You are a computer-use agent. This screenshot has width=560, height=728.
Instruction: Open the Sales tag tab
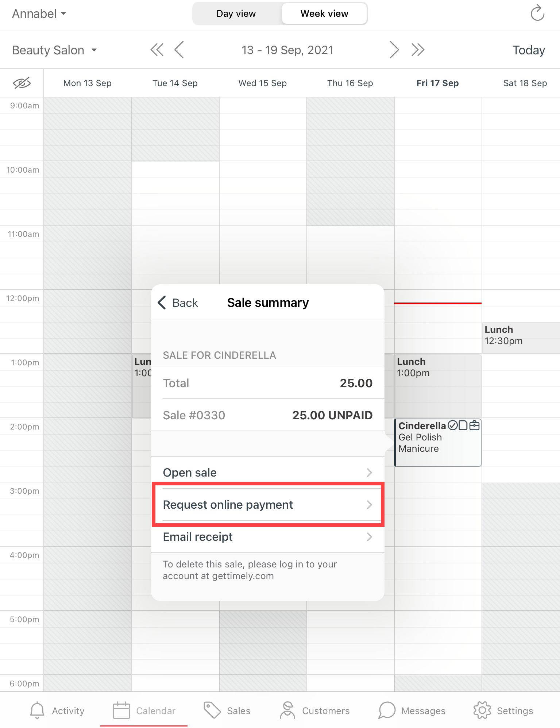pyautogui.click(x=227, y=710)
